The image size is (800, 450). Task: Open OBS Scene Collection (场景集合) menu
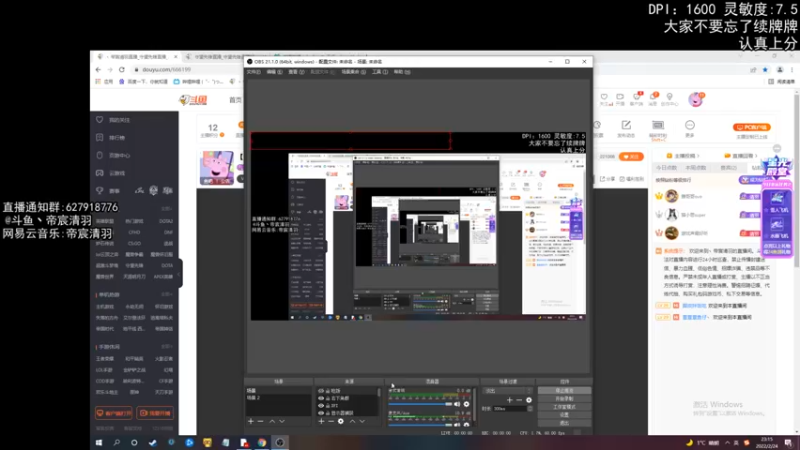tap(353, 72)
